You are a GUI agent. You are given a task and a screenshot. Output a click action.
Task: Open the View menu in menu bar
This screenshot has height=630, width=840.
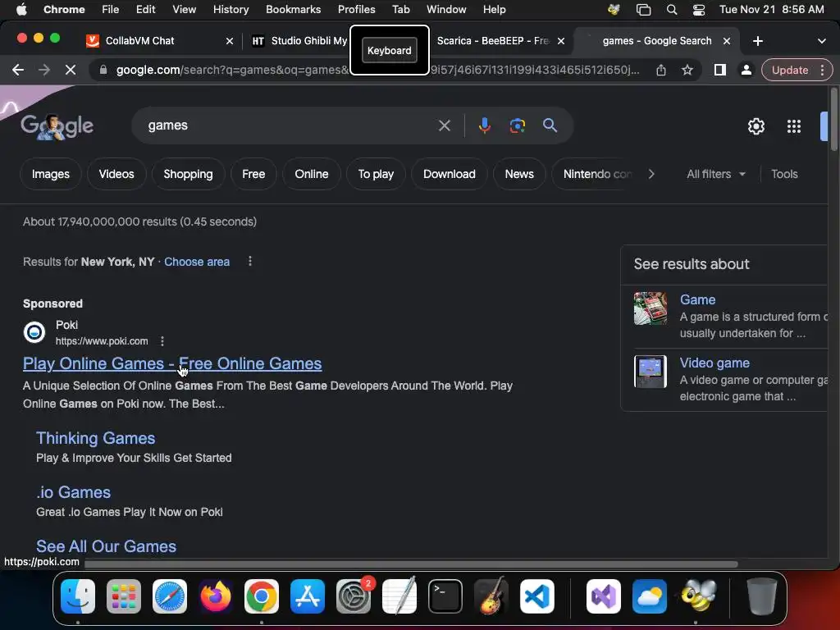(184, 10)
